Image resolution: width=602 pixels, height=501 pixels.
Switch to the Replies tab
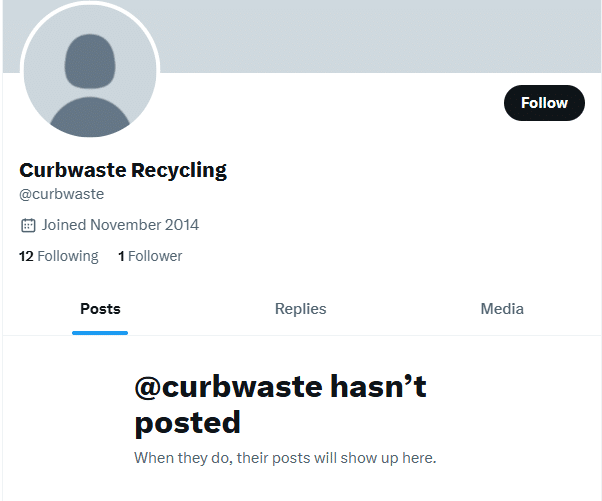[301, 309]
